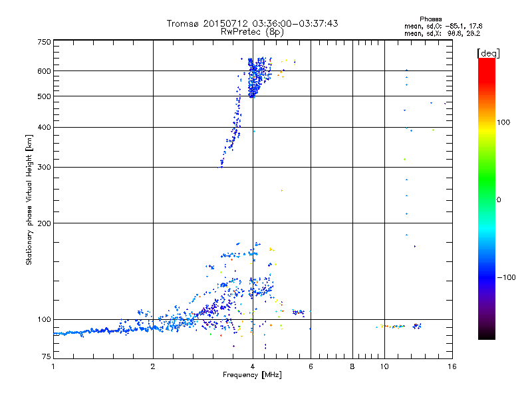Click the y-axis '75' tick label
Screen dimensions: 532x399
(x=47, y=356)
